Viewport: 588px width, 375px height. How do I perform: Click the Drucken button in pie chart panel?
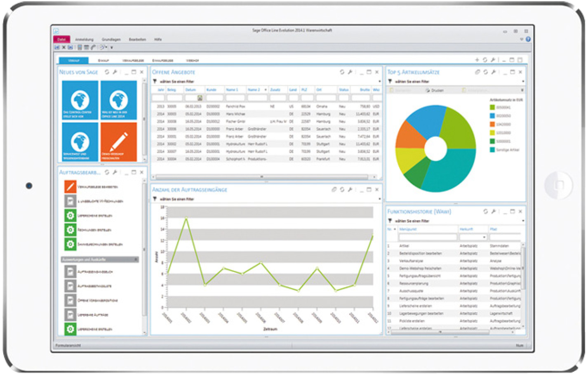coord(435,90)
